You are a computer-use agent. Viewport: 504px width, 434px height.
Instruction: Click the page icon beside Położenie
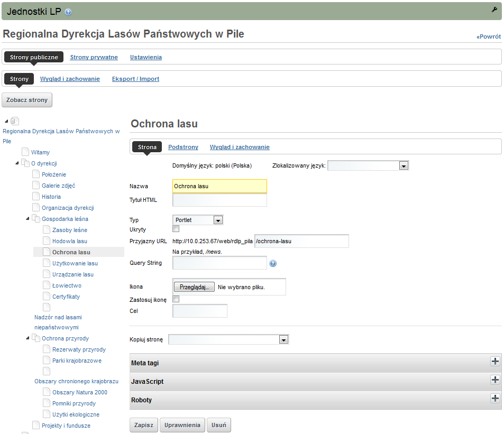(x=36, y=174)
